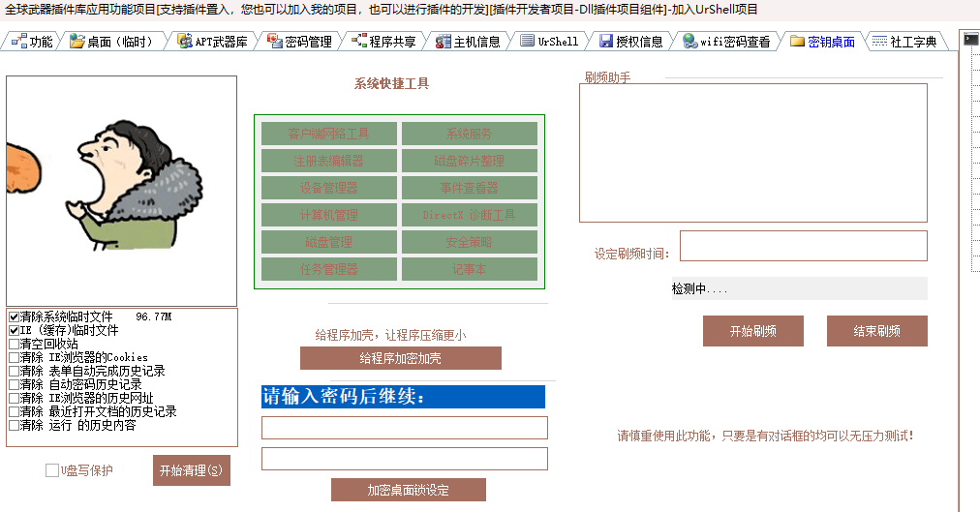Open 设备管理器

click(x=328, y=188)
